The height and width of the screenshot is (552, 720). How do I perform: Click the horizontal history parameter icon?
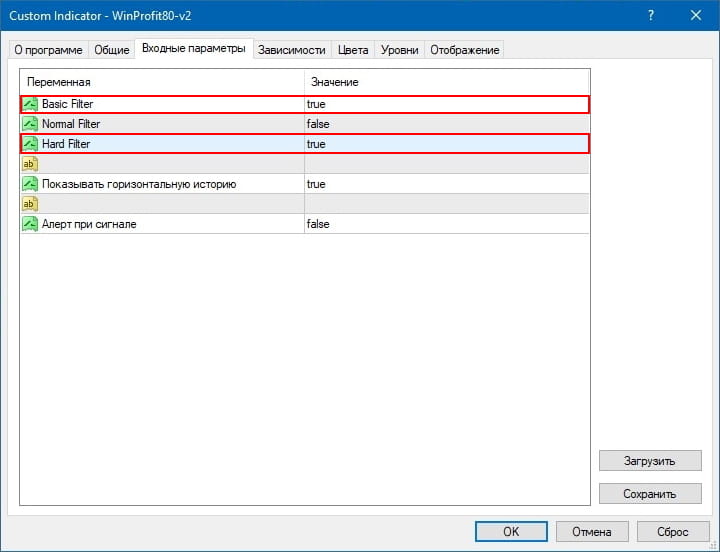point(30,184)
